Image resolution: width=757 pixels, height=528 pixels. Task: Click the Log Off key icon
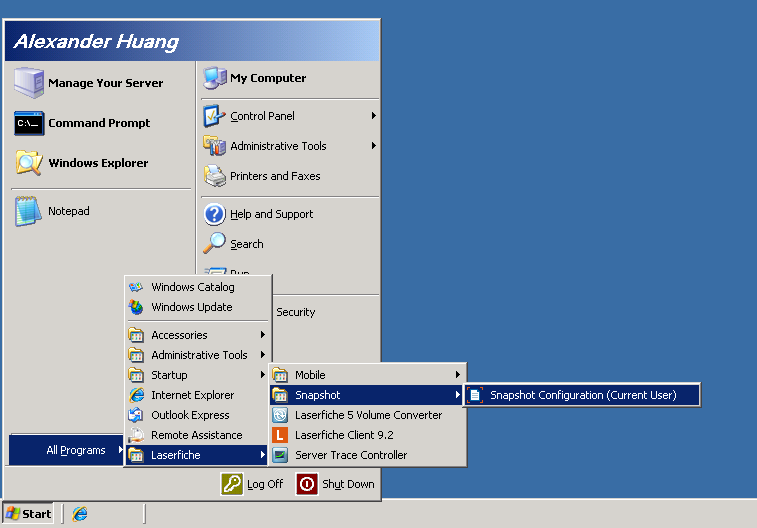[x=232, y=484]
